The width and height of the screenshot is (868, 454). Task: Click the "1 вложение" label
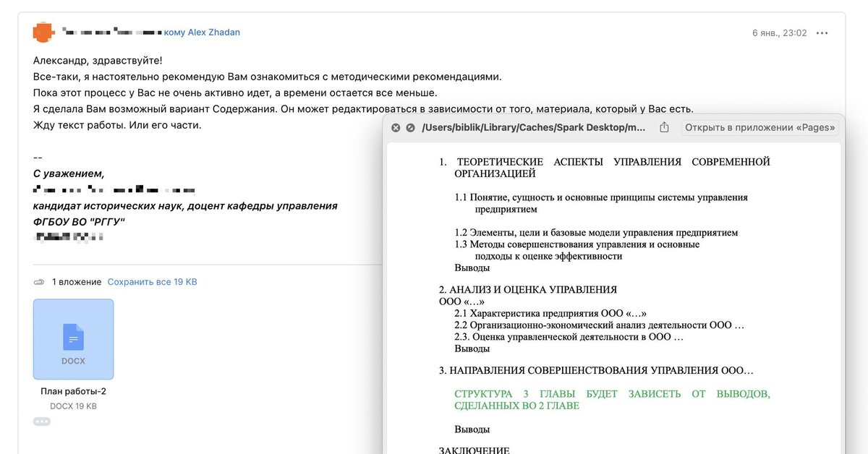(77, 282)
